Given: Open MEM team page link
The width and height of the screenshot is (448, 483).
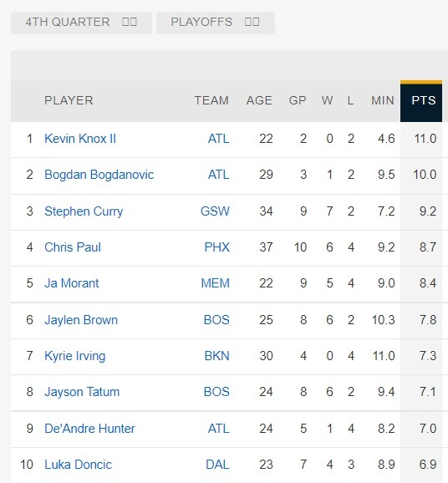Looking at the screenshot, I should [216, 283].
